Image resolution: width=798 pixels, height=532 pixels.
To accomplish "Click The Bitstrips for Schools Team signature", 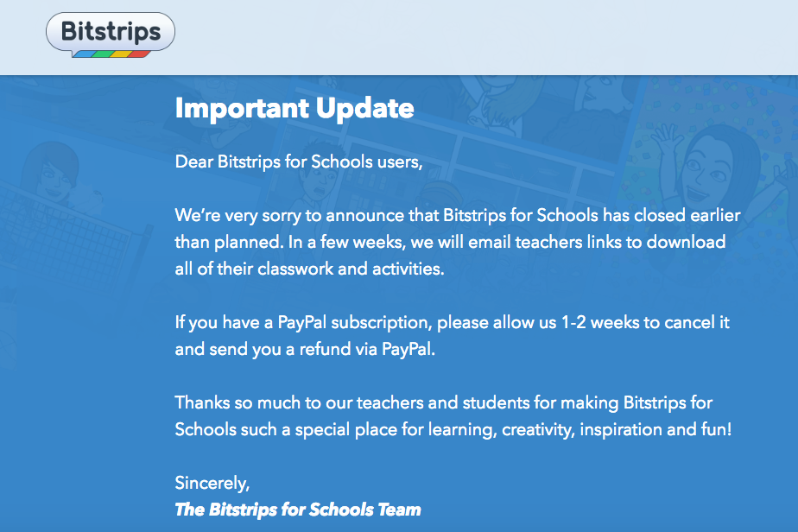I will 298,510.
